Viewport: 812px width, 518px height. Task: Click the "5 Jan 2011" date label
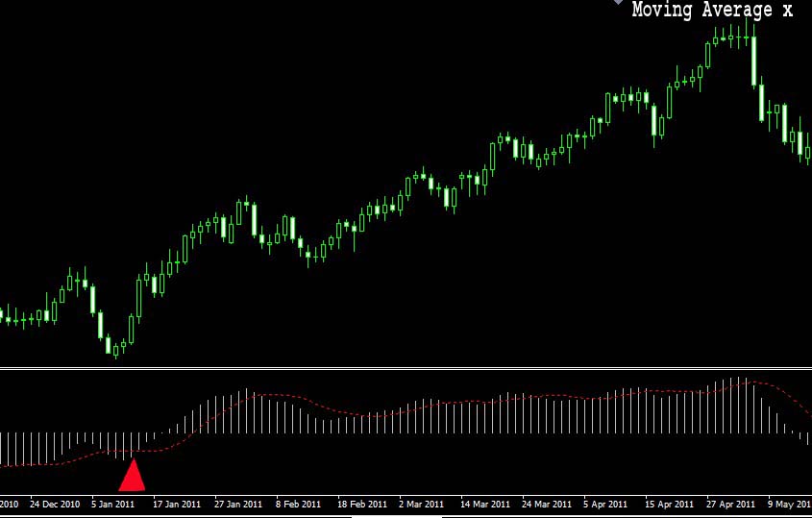click(112, 504)
